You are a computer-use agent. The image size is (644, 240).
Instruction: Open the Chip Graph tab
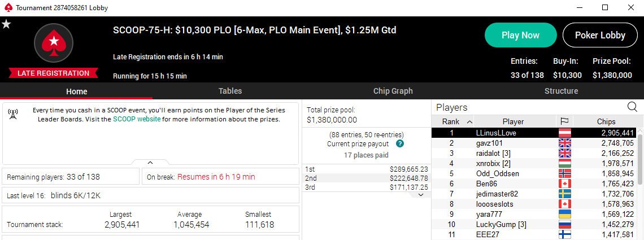[393, 91]
